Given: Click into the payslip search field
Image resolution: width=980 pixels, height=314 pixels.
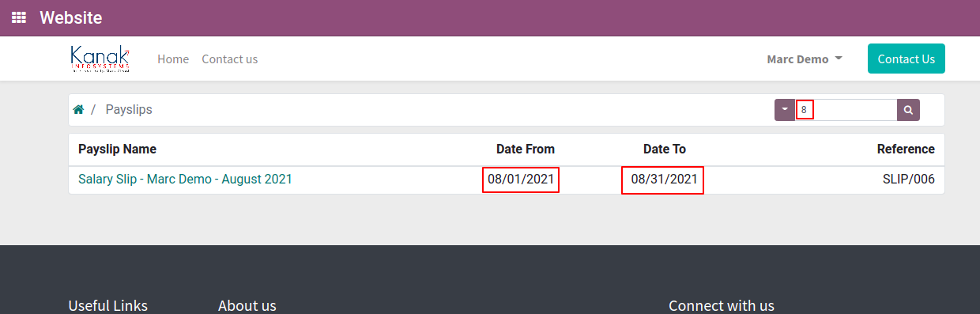Looking at the screenshot, I should 846,110.
